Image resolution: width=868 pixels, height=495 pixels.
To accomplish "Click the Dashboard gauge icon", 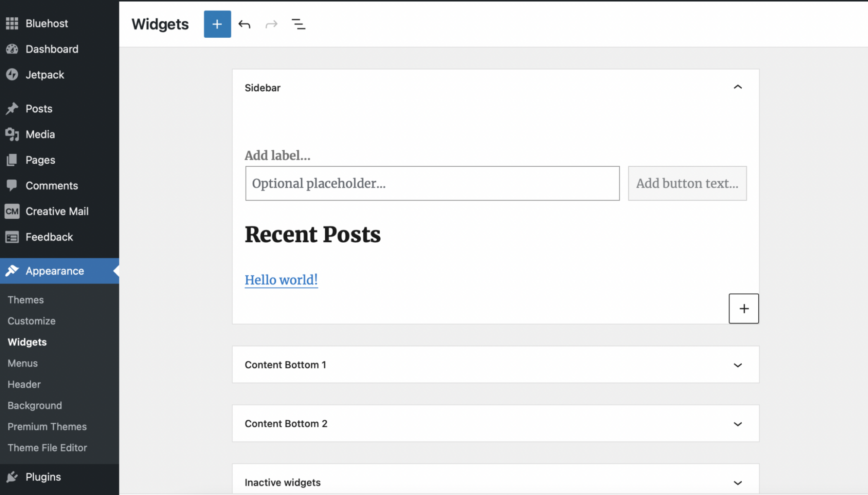I will [x=12, y=49].
